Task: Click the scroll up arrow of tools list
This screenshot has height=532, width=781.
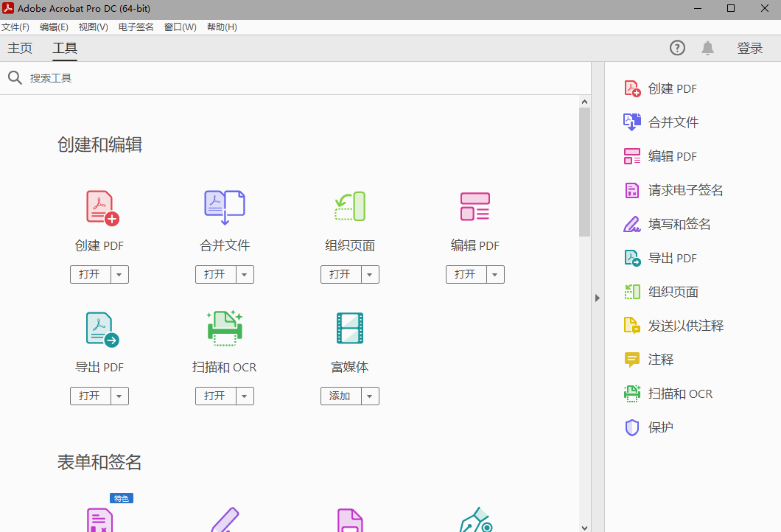Action: [584, 102]
